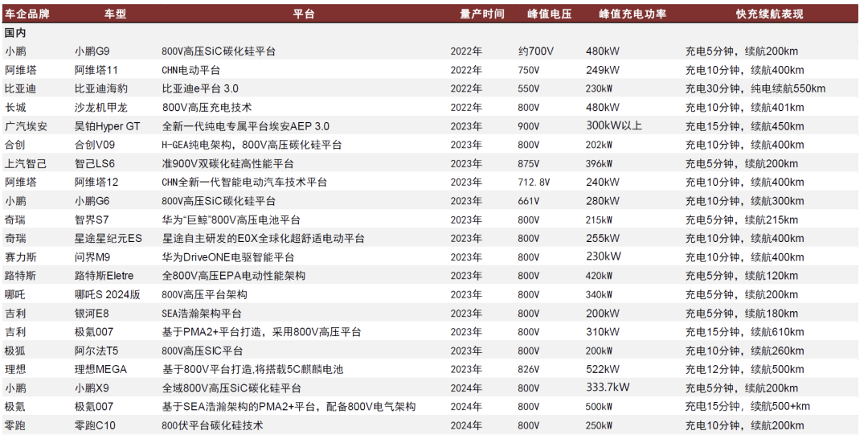Select the 问界M9 model cell
The width and height of the screenshot is (868, 443).
point(92,257)
